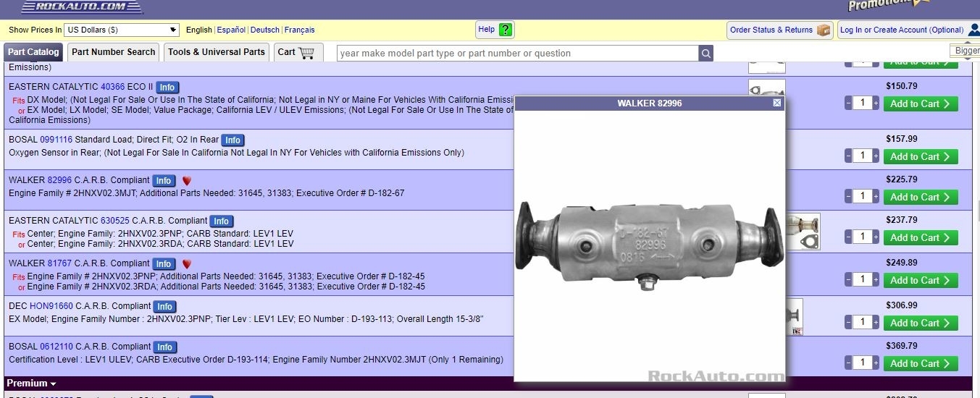Increase quantity for the $249.89 item
Screen dimensions: 980x398
tap(876, 280)
